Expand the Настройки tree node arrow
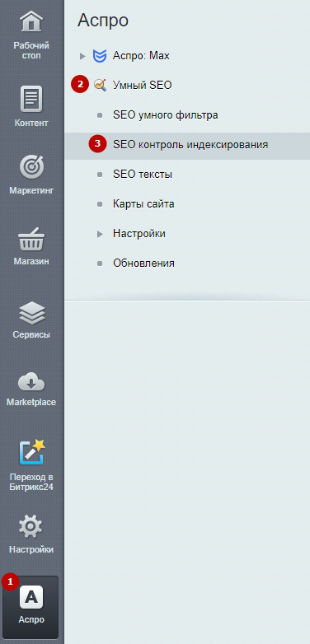 100,234
